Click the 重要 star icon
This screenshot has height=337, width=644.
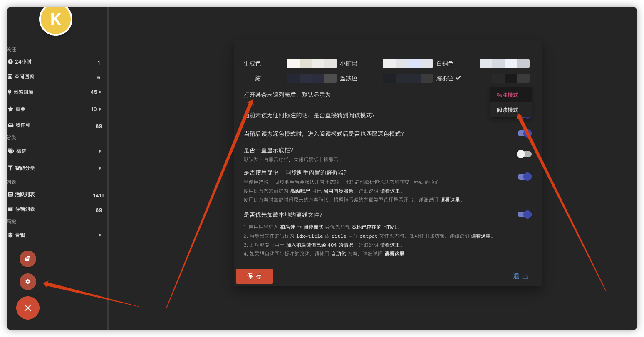(11, 109)
